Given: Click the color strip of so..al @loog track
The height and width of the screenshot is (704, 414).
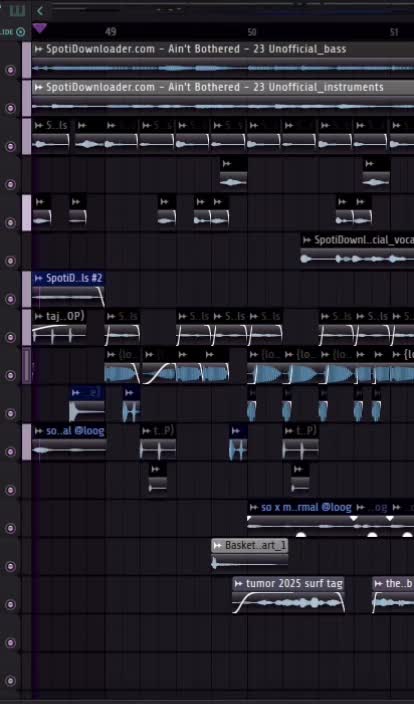Looking at the screenshot, I should pos(26,442).
